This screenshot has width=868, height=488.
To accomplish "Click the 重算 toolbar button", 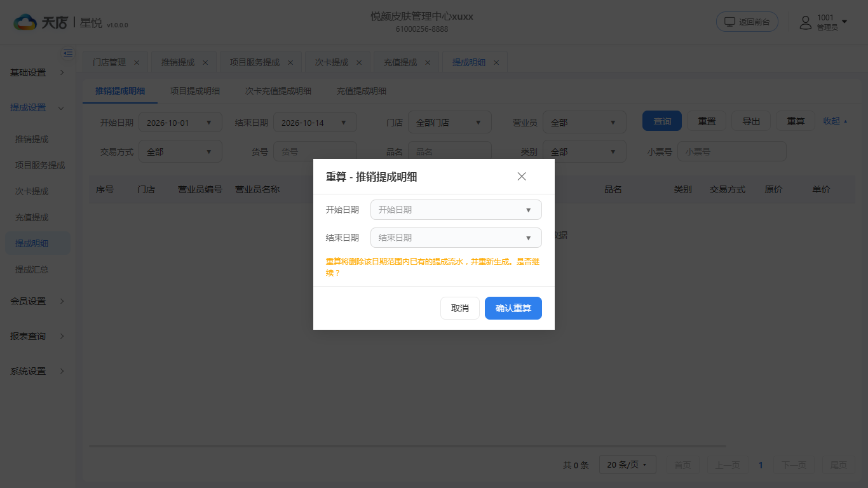I will (x=796, y=121).
